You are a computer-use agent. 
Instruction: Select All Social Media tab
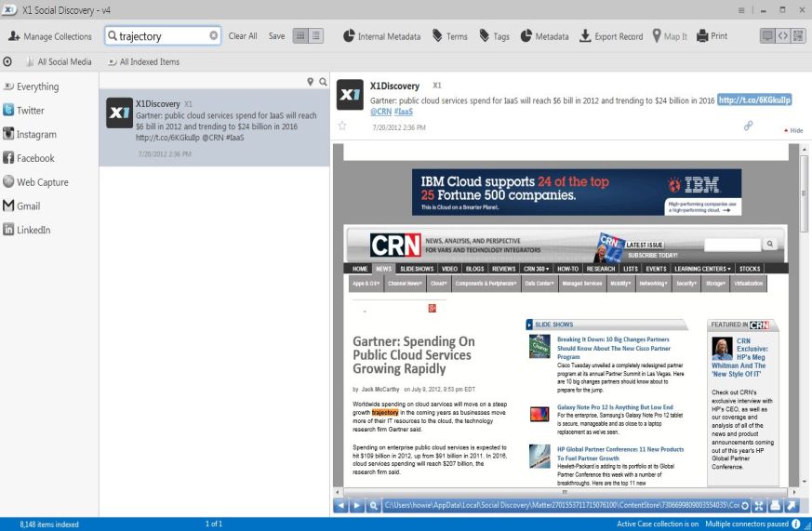(x=59, y=61)
